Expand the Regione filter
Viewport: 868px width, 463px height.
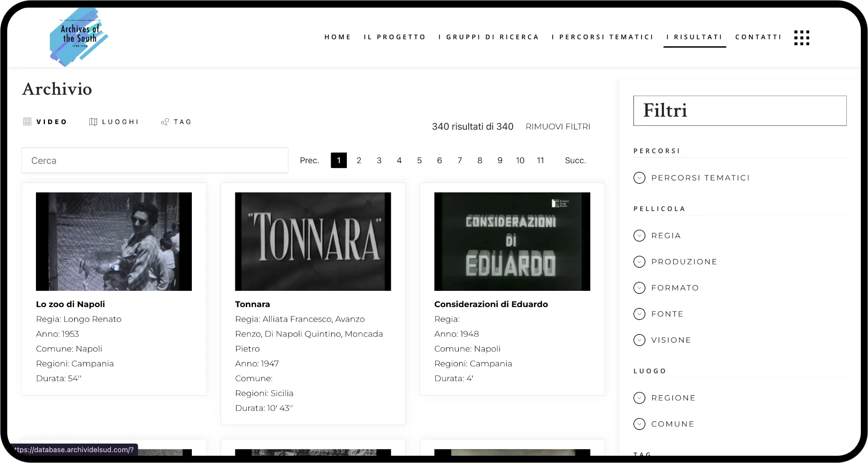tap(639, 398)
